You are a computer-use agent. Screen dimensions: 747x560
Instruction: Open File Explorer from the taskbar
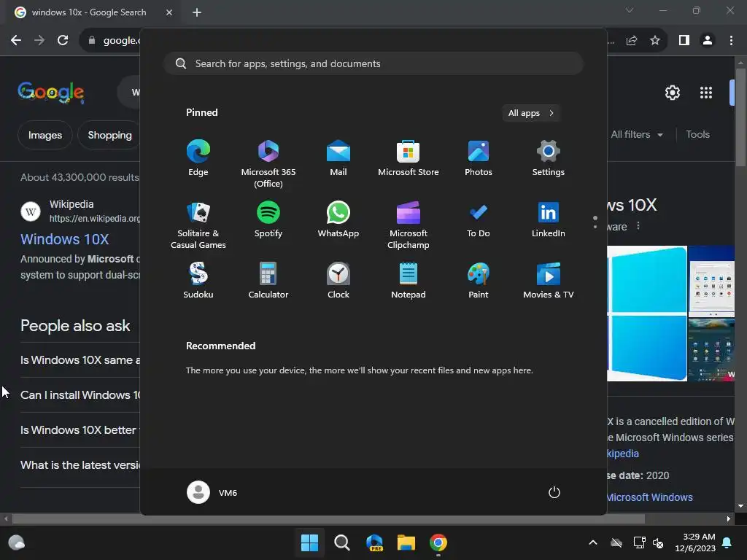[406, 542]
